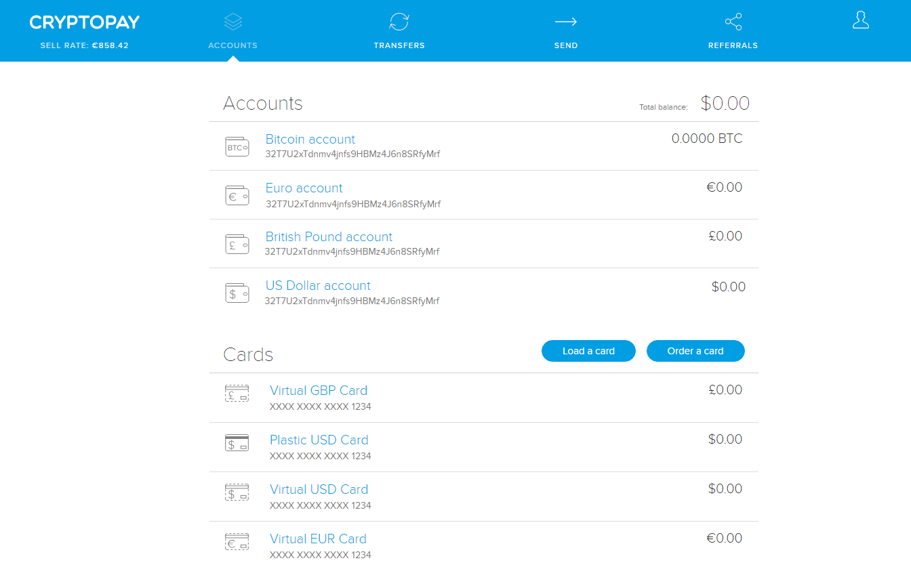Viewport: 911px width, 588px height.
Task: Select the Transfers refresh icon
Action: (x=399, y=21)
